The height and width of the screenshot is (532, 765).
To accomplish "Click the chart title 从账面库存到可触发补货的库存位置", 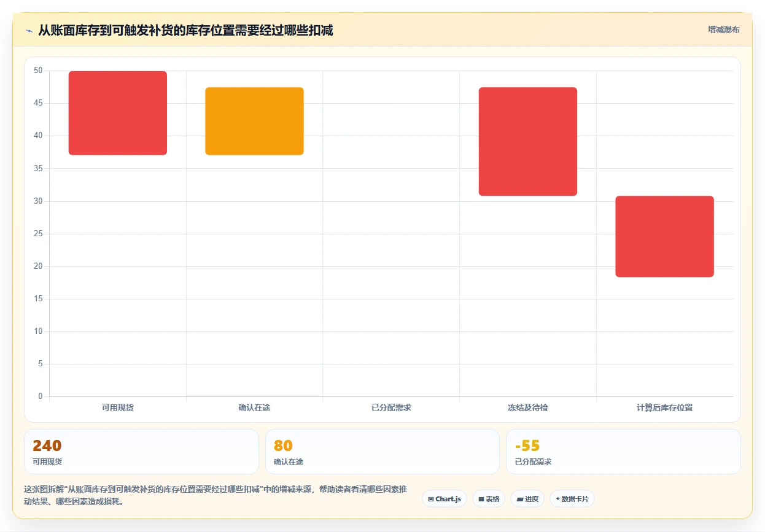I will 185,30.
